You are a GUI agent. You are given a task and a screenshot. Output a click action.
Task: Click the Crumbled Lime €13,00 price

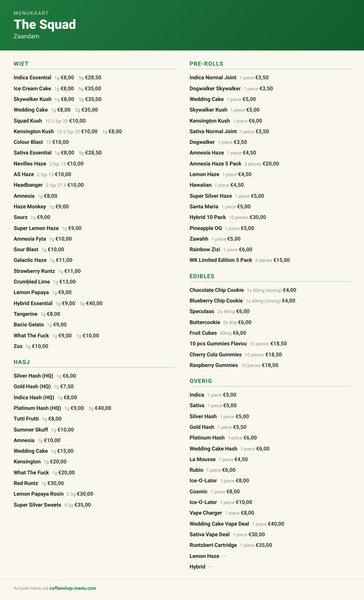click(67, 282)
